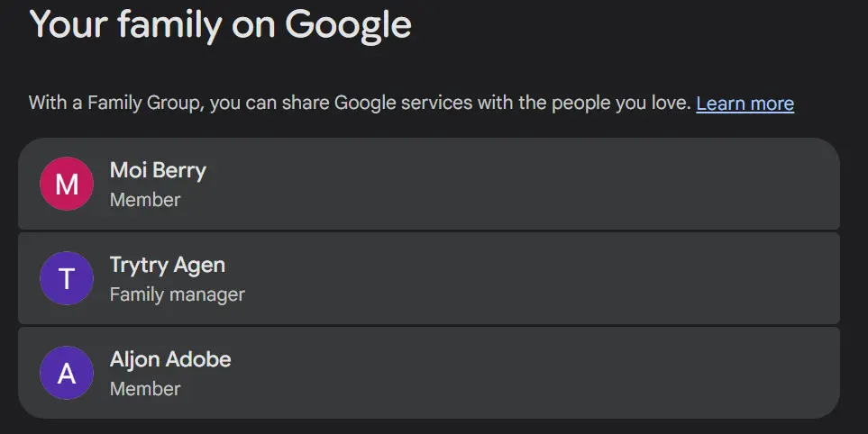The height and width of the screenshot is (434, 868).
Task: Open the Moi Berry member card
Action: coord(429,184)
